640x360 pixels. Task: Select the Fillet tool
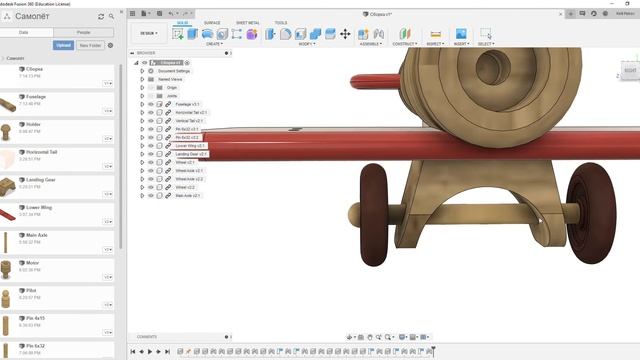coord(286,34)
